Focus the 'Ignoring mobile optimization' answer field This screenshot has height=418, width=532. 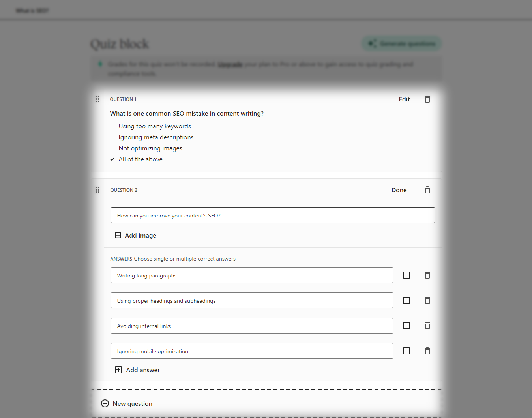click(x=252, y=351)
